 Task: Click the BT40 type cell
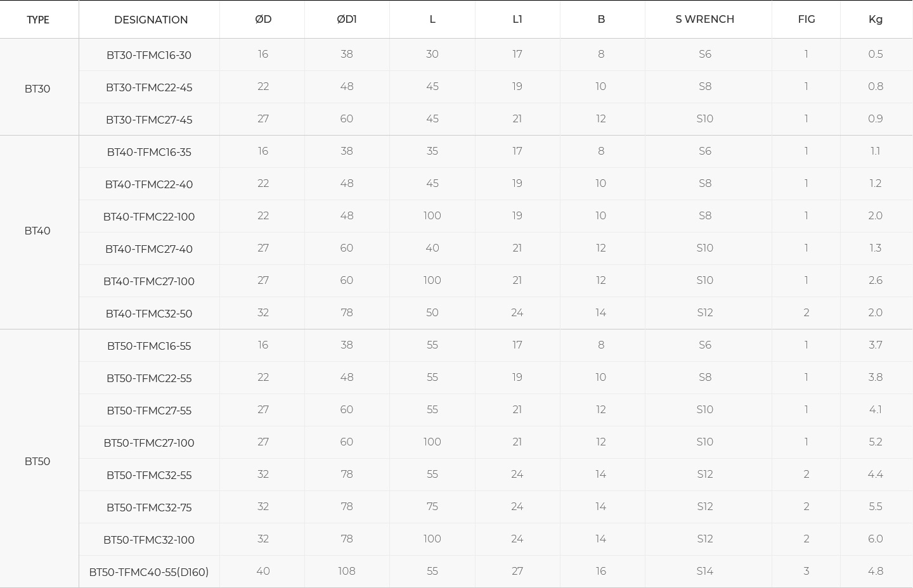click(x=37, y=231)
